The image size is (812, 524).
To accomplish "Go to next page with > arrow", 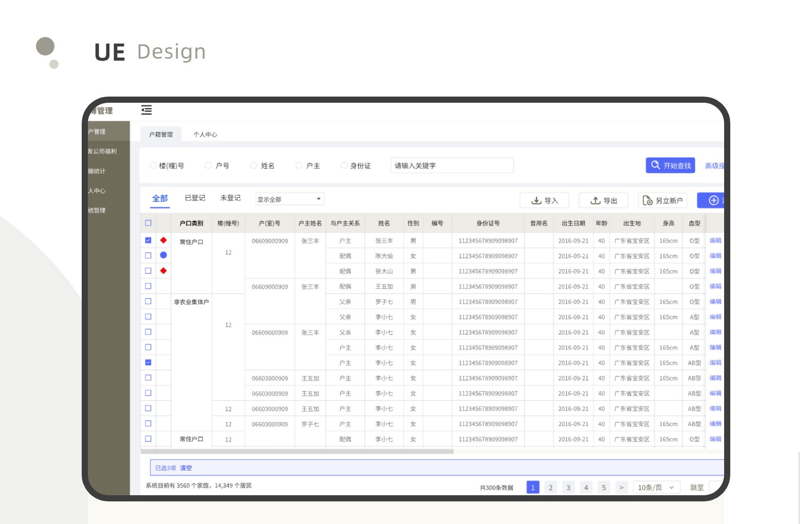I will click(x=621, y=488).
